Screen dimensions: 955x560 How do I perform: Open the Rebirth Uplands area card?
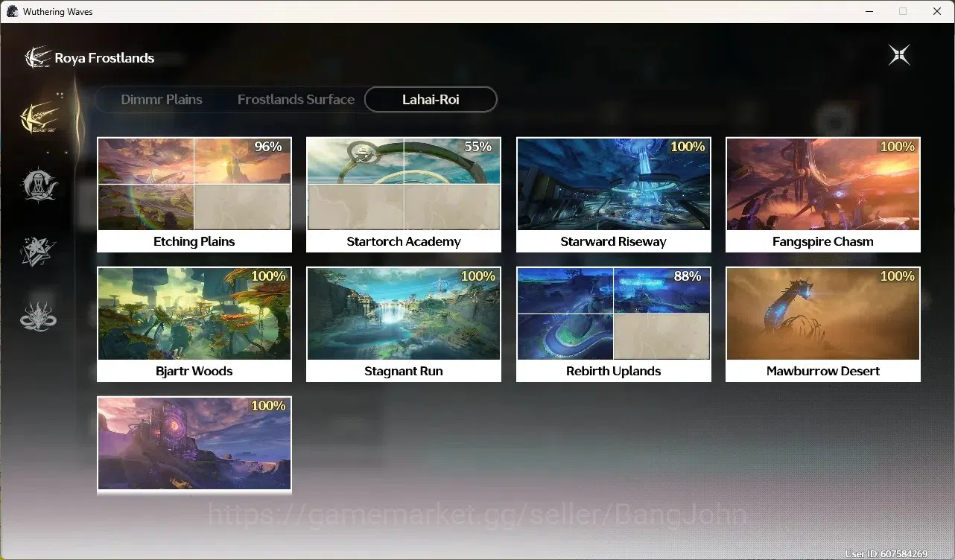click(614, 325)
